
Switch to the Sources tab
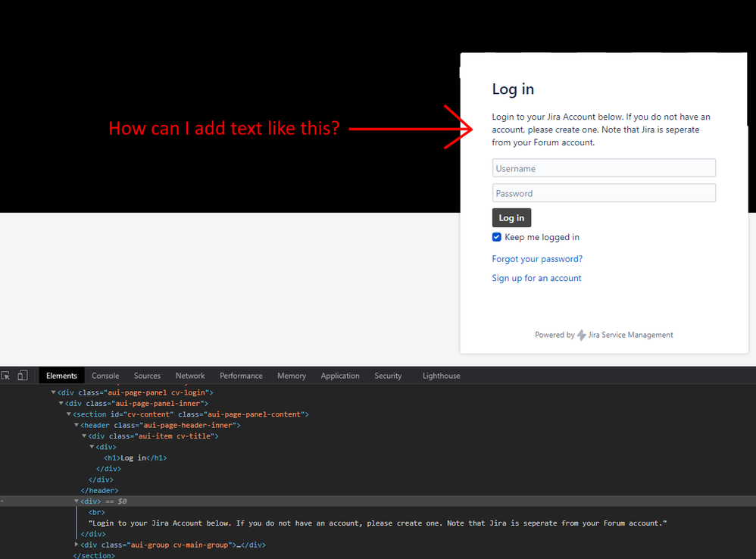click(146, 375)
